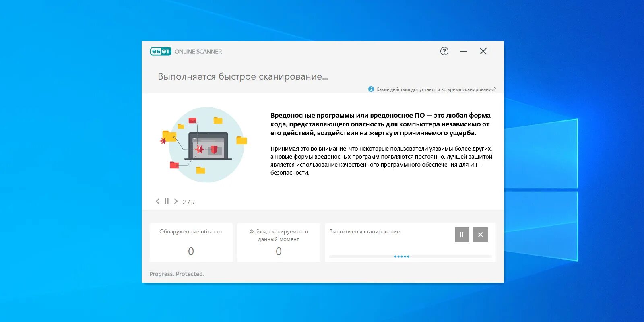Click the bold 'Вредоносные программы' paragraph

point(381,124)
